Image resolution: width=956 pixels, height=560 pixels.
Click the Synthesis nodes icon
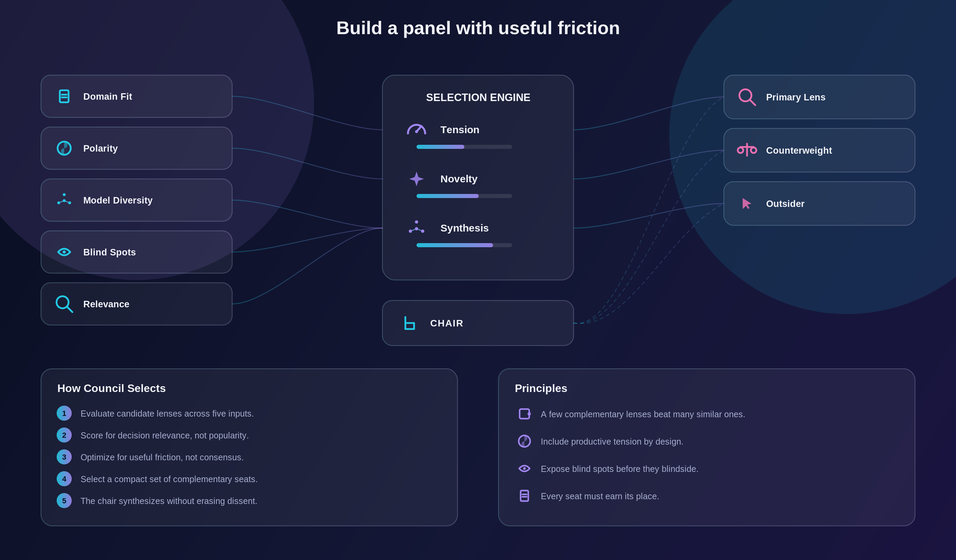417,227
